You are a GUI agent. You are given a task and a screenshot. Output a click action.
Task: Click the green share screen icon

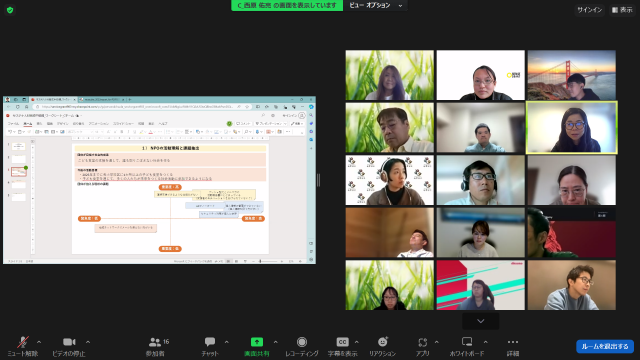(x=257, y=342)
